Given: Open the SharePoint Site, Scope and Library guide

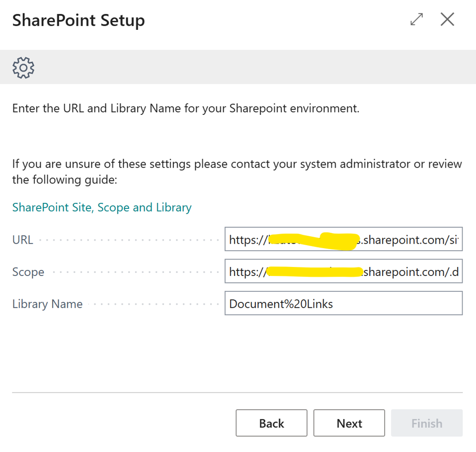Looking at the screenshot, I should point(102,207).
